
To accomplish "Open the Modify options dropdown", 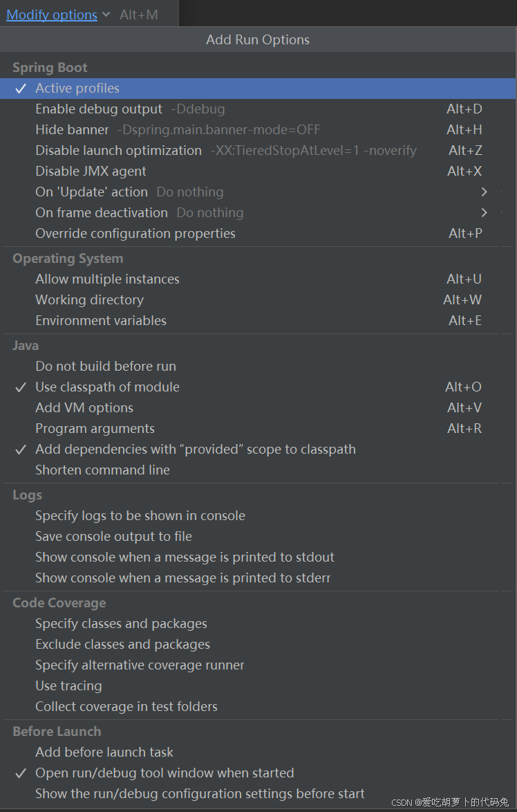I will [x=52, y=15].
